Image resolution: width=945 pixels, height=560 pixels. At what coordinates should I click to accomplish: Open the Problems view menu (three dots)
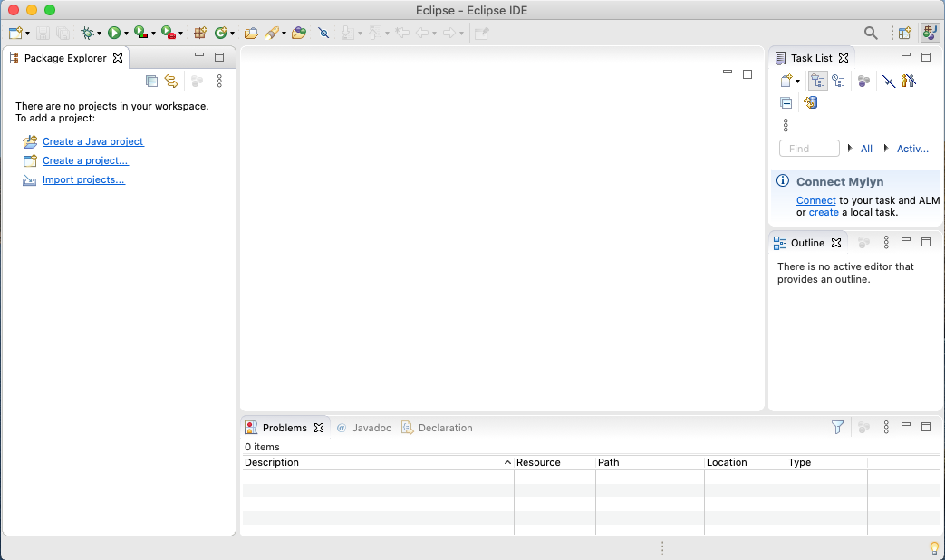pos(886,428)
